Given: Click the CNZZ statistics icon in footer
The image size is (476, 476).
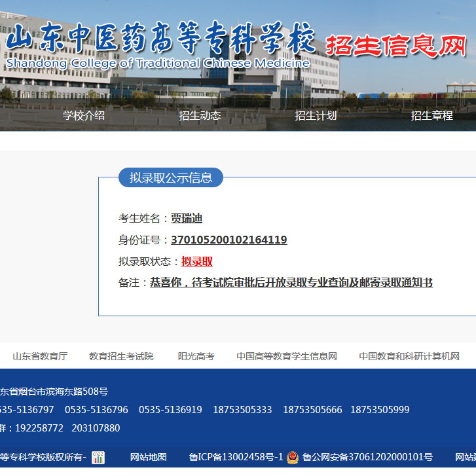Looking at the screenshot, I should click(x=98, y=458).
